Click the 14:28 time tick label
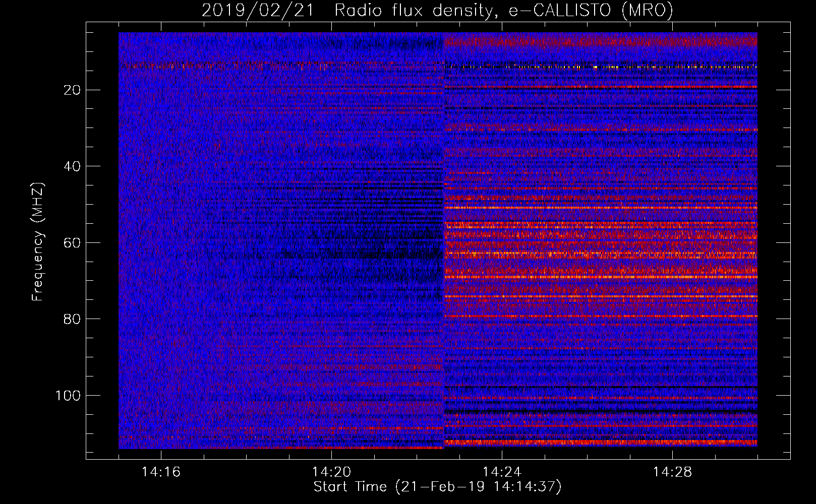 point(672,472)
